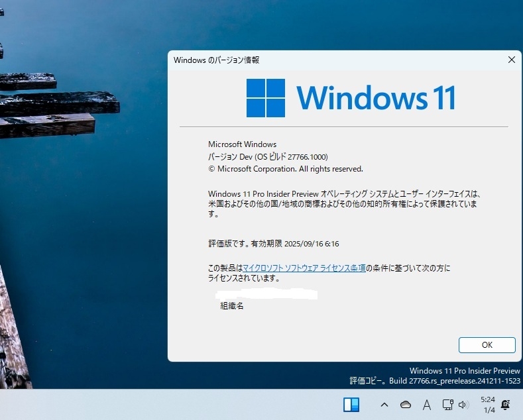Click the バージョン Dev (OS ビルド 27766.1000) text
This screenshot has width=523, height=420.
pyautogui.click(x=268, y=156)
